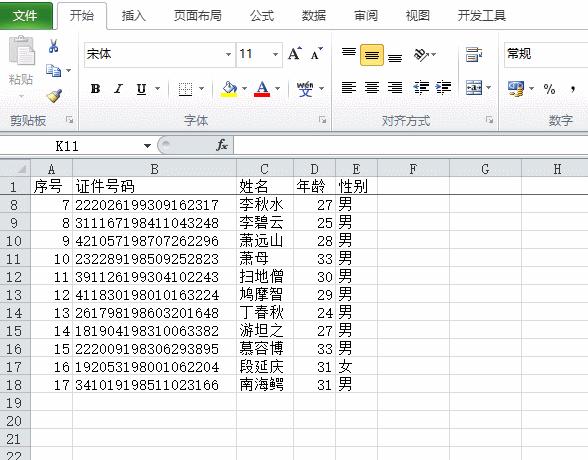Open font group dialog launcher
This screenshot has height=460, width=588.
[x=322, y=120]
